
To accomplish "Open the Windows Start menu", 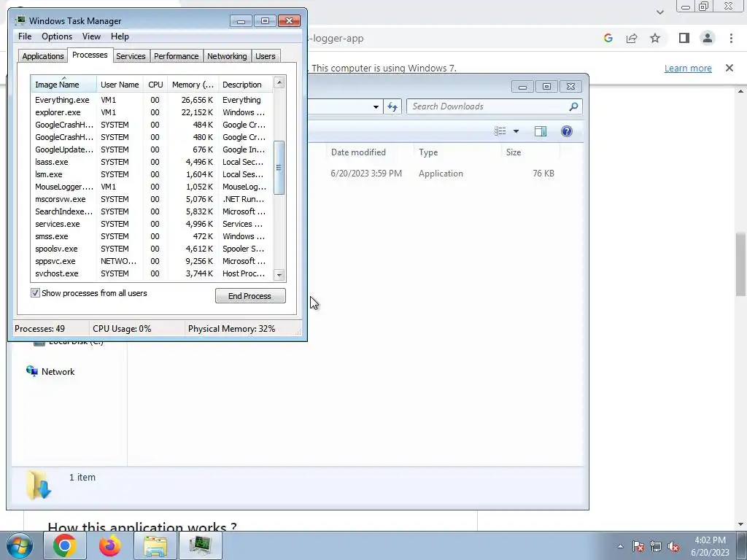I will pyautogui.click(x=19, y=545).
